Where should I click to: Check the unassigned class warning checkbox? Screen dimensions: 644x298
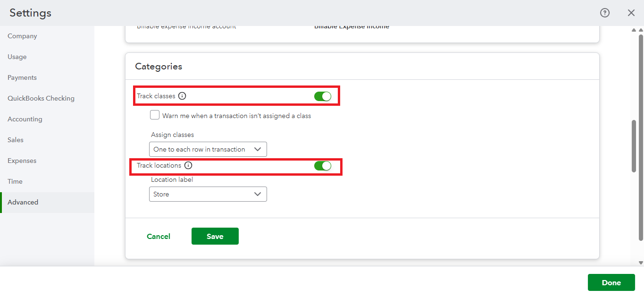[x=155, y=115]
